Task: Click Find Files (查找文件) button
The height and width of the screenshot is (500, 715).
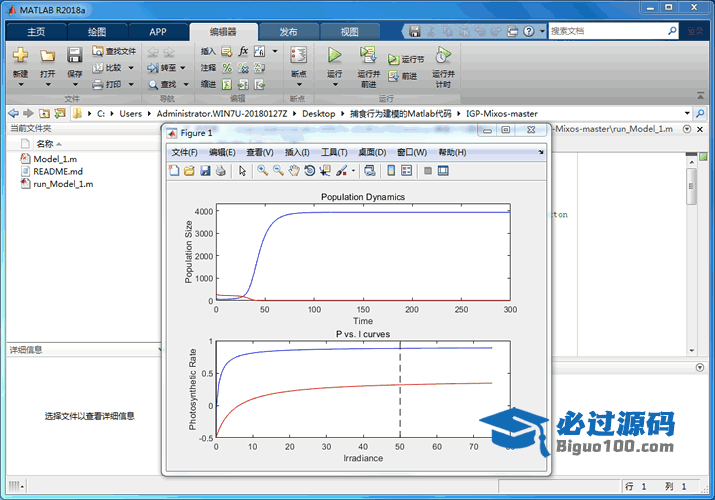Action: click(114, 51)
